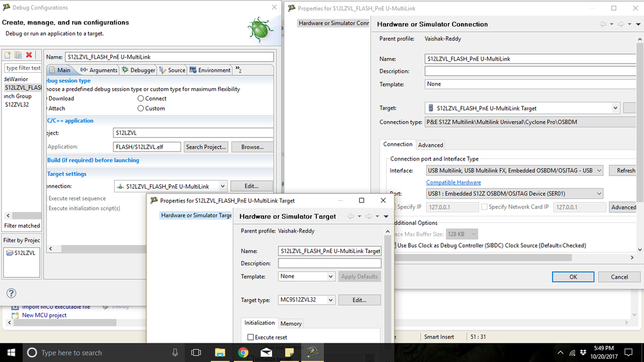Click the Browse button for Application

pos(252,147)
